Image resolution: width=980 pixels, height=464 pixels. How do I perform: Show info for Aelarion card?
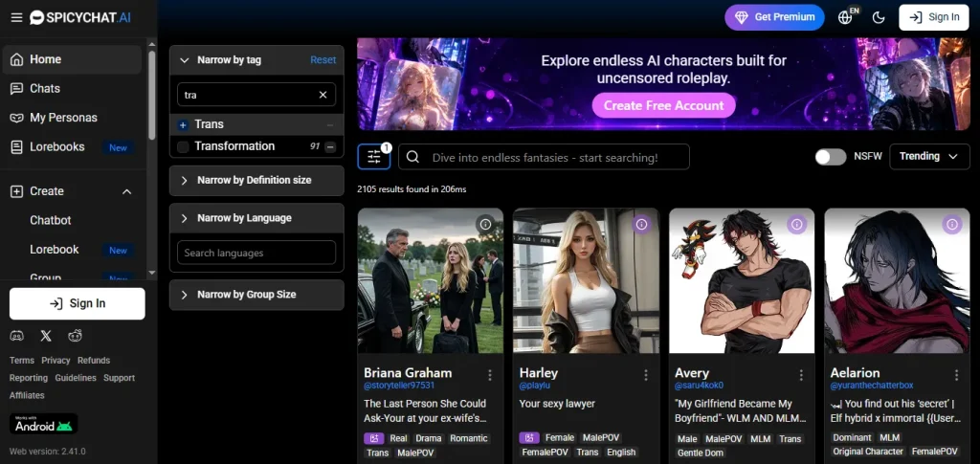click(952, 224)
